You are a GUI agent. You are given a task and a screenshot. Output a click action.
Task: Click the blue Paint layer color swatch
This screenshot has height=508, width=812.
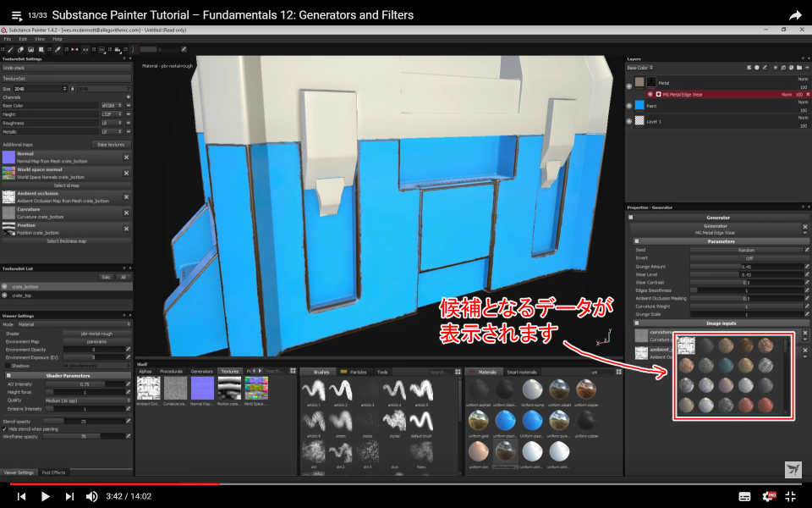click(x=639, y=106)
